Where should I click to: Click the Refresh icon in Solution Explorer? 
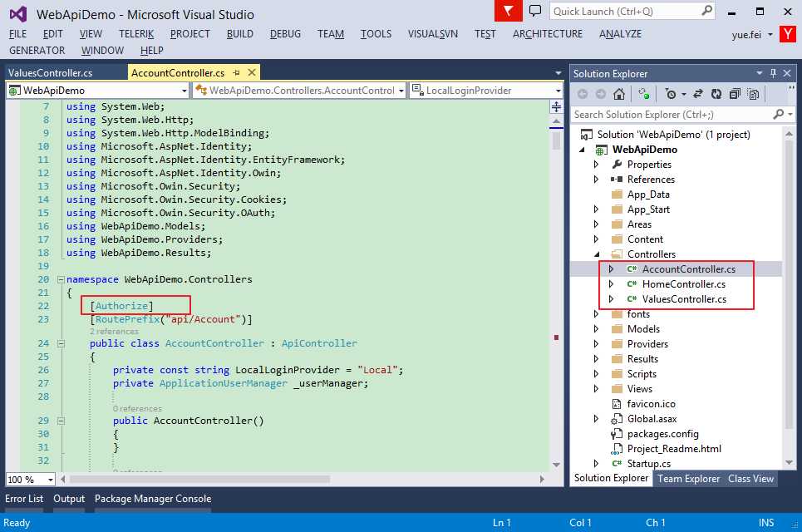716,94
